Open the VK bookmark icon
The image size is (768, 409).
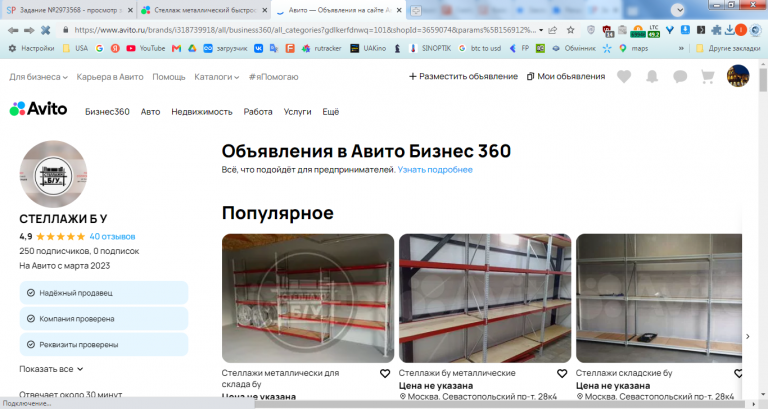258,48
